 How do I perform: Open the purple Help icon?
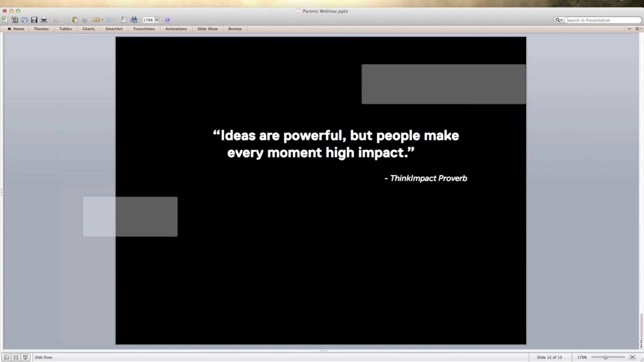[167, 20]
